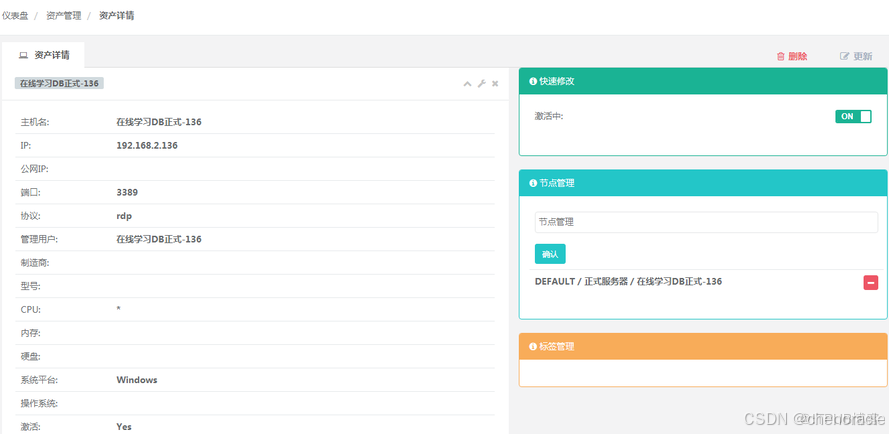This screenshot has height=434, width=889.
Task: Go to 资产管理 breadcrumb link
Action: 64,16
